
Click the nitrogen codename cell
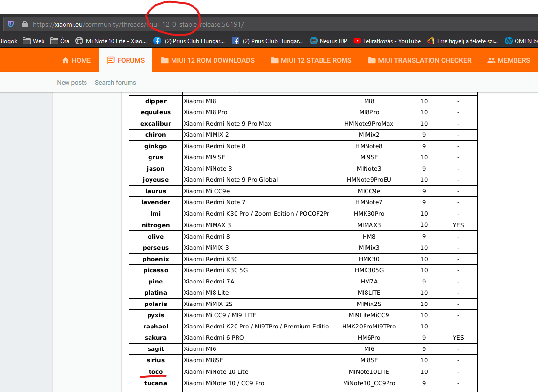(155, 225)
